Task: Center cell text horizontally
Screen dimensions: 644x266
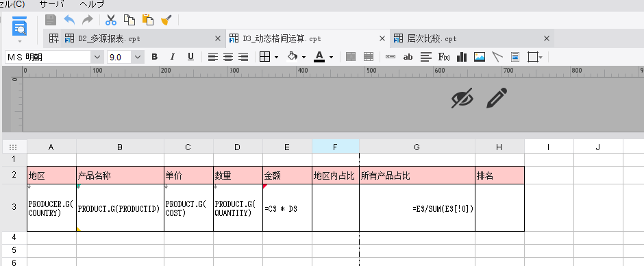Action: pos(228,57)
